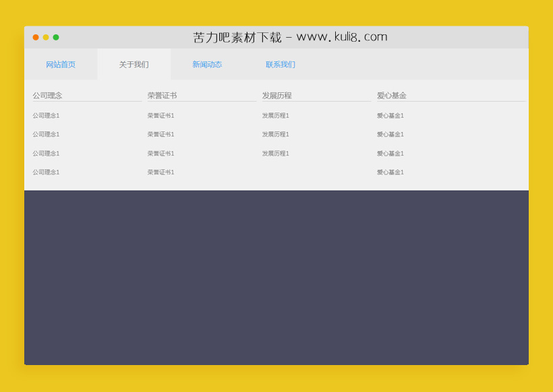
Task: Select the bottom 爱心基金1 entry
Action: 389,172
